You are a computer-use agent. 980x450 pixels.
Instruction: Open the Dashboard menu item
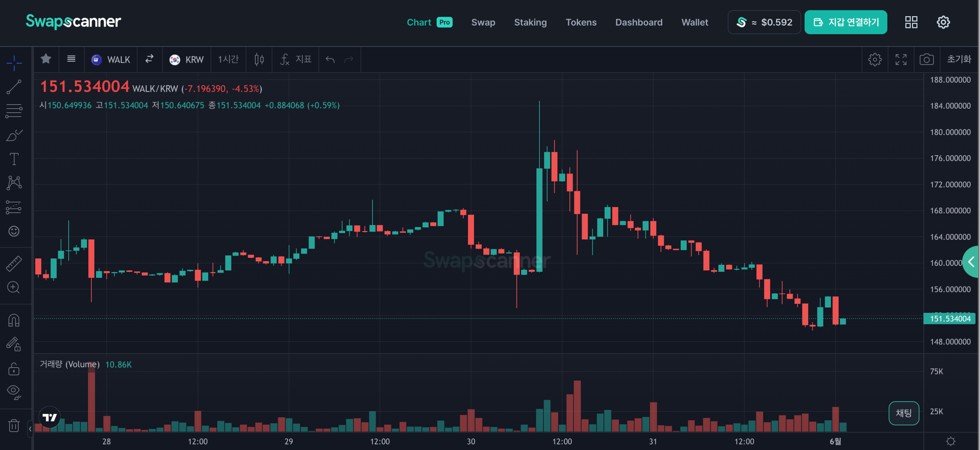tap(638, 23)
